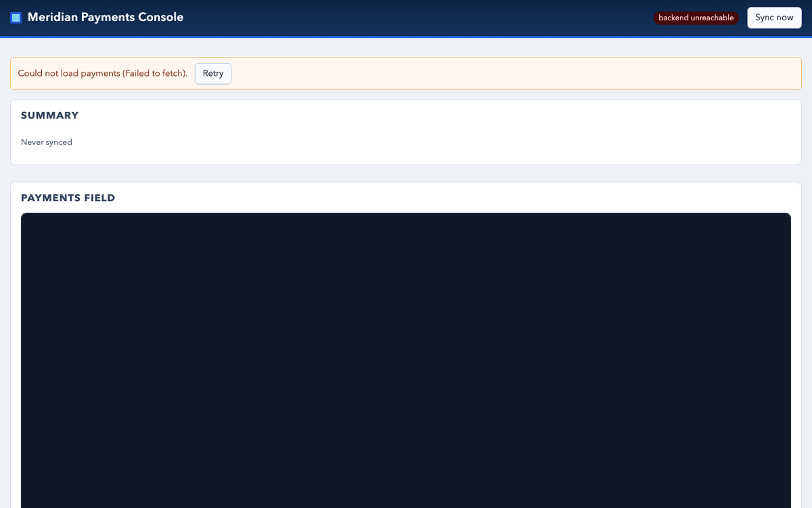Click the PAYMENTS FIELD heading
812x508 pixels.
tap(68, 198)
